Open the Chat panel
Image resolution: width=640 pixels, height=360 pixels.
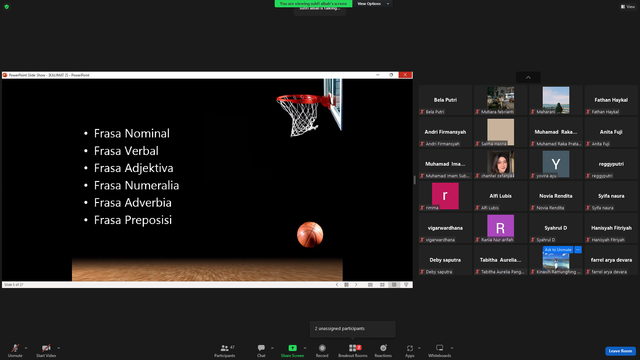(x=261, y=350)
